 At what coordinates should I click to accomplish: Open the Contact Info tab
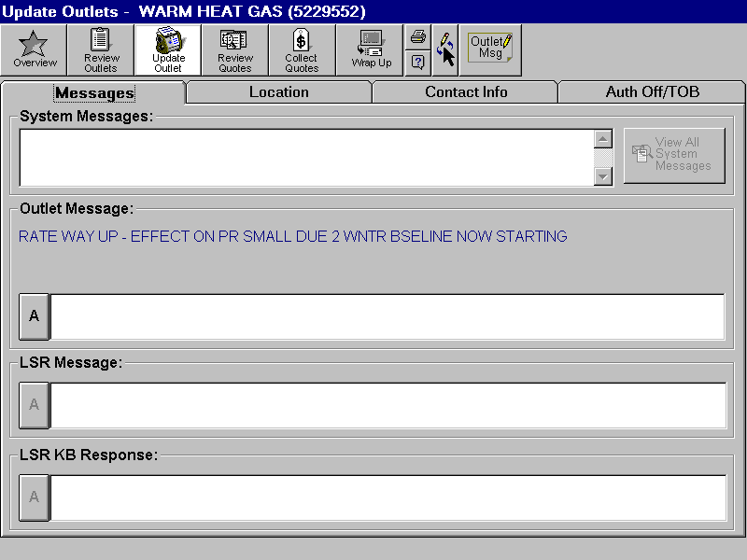(x=465, y=91)
